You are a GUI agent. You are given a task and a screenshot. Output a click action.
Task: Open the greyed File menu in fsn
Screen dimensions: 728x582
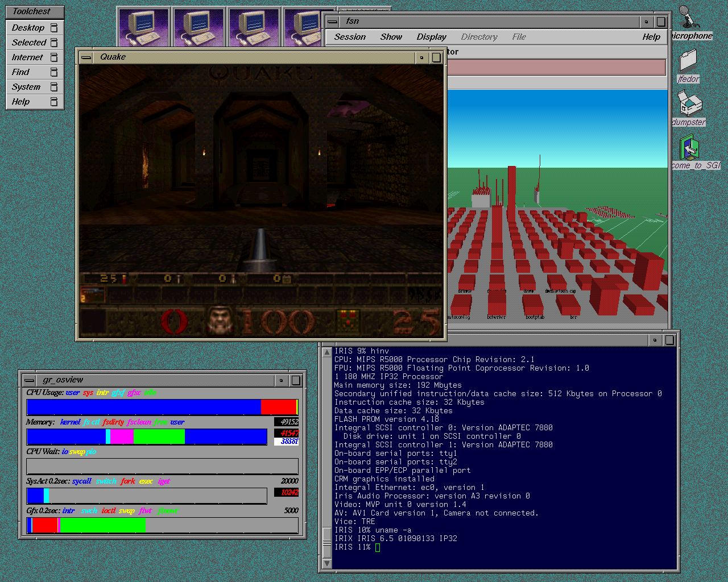519,37
